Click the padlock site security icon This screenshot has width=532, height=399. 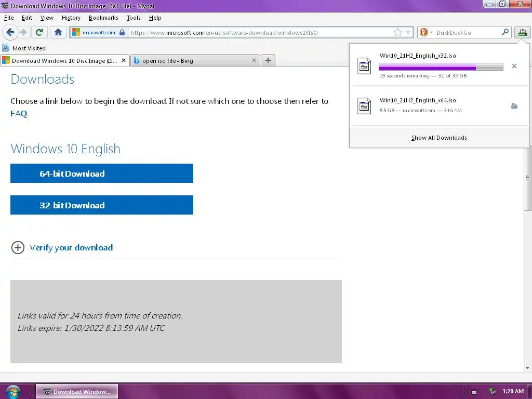(x=122, y=33)
